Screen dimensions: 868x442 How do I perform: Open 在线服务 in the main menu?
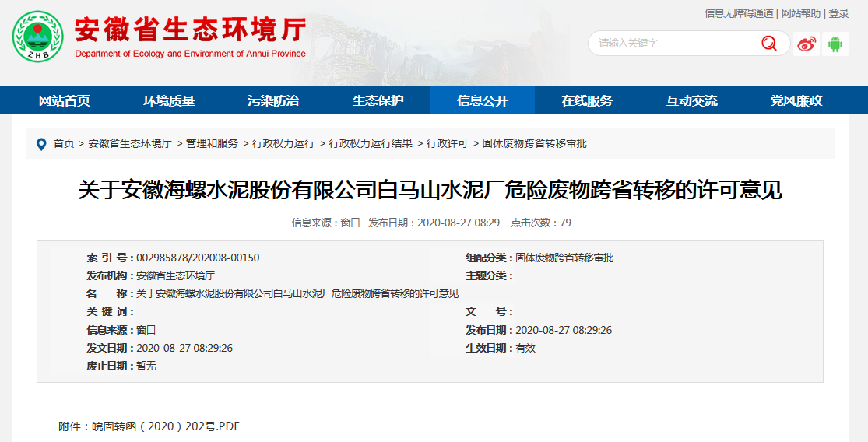pos(587,101)
